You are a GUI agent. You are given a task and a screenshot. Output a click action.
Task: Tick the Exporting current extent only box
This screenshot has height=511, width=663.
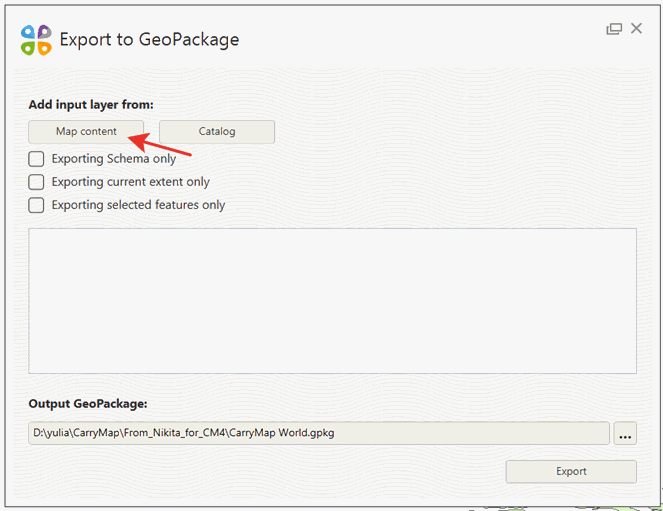click(x=36, y=182)
